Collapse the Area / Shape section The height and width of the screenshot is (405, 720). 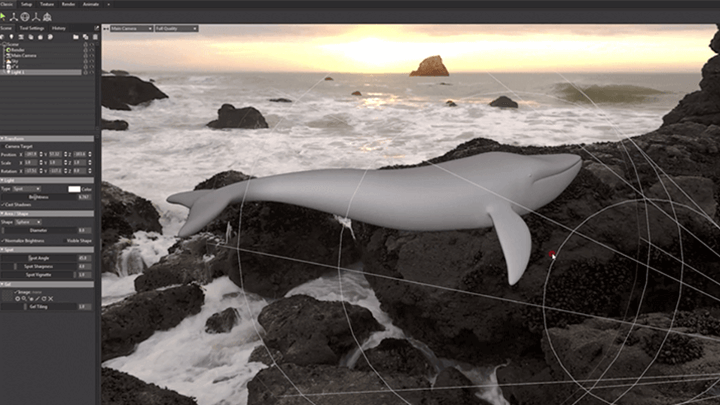(47, 214)
